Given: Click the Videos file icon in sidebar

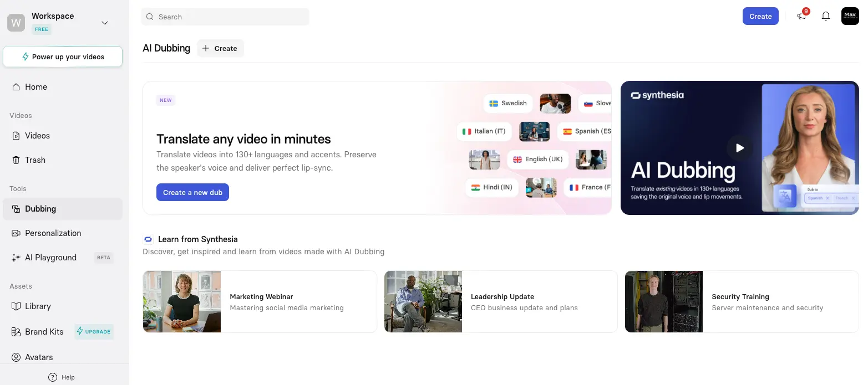Looking at the screenshot, I should tap(16, 136).
